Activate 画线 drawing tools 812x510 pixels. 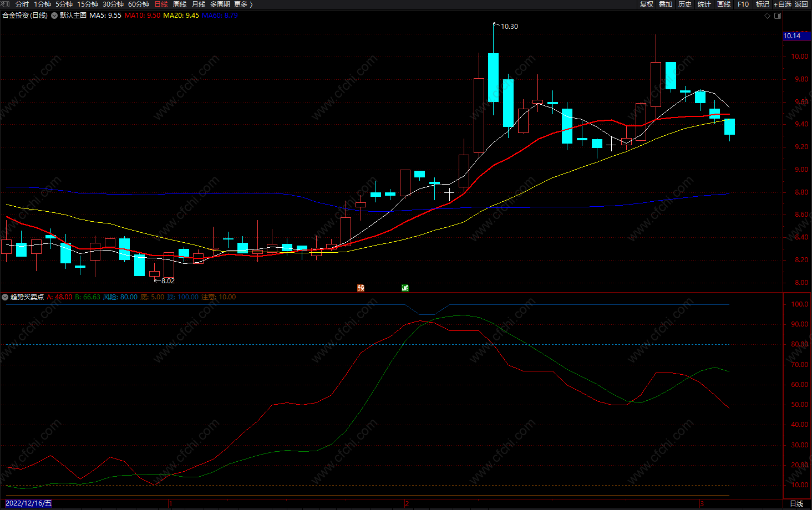pyautogui.click(x=724, y=4)
